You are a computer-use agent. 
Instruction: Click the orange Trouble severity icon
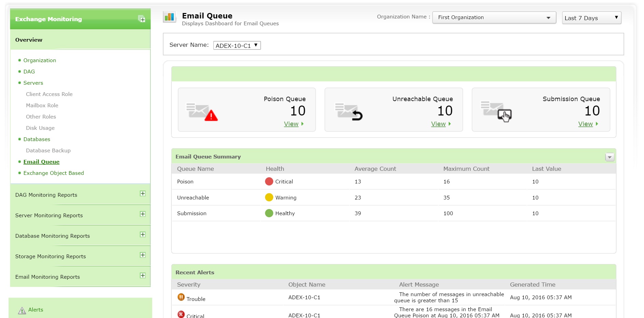tap(181, 297)
